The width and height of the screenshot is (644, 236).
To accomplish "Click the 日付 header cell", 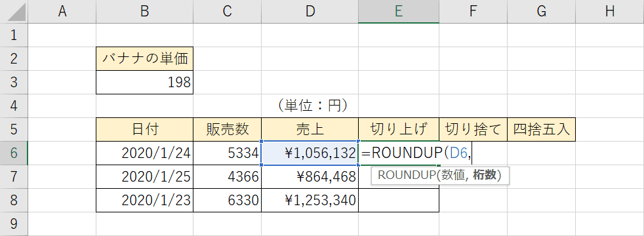I will coord(144,129).
